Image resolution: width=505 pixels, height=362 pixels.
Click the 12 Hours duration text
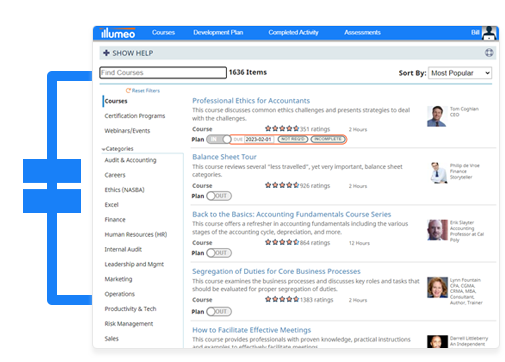[359, 243]
